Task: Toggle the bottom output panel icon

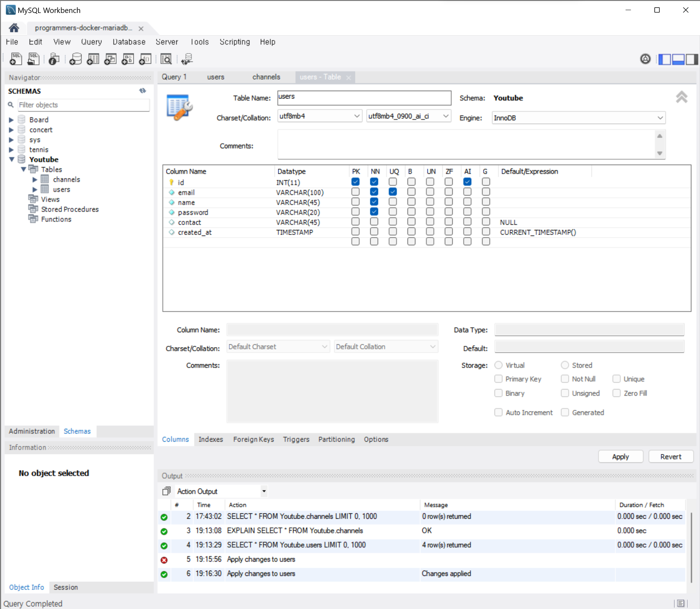Action: 678,59
